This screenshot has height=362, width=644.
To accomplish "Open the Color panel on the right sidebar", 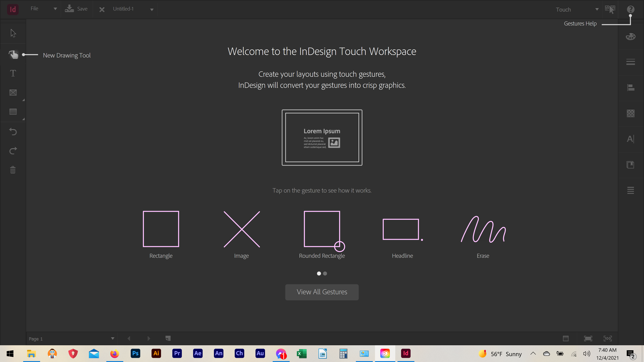I will [631, 37].
